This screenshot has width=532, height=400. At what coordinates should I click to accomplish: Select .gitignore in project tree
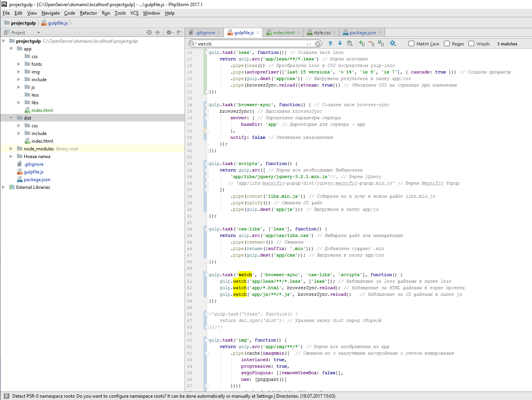click(x=34, y=164)
